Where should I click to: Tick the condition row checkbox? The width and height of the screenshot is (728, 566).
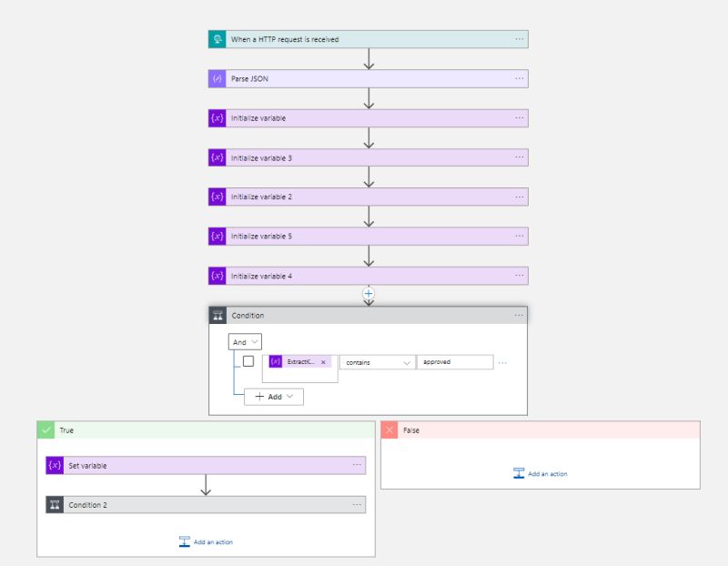click(248, 361)
